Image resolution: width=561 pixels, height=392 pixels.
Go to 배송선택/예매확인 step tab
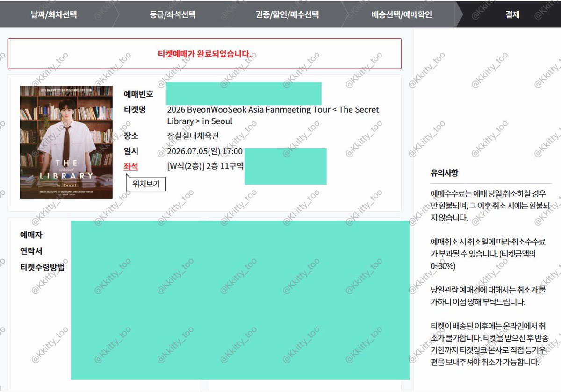(x=402, y=14)
